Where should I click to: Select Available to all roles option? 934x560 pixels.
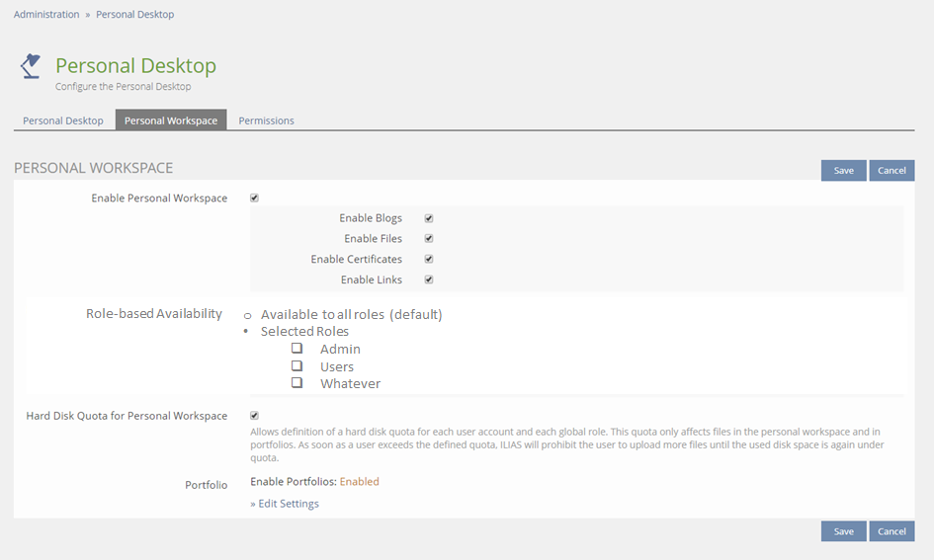coord(247,315)
